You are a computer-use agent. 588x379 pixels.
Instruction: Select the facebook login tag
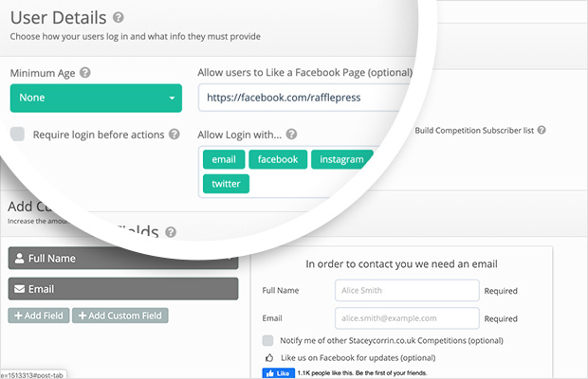(278, 159)
